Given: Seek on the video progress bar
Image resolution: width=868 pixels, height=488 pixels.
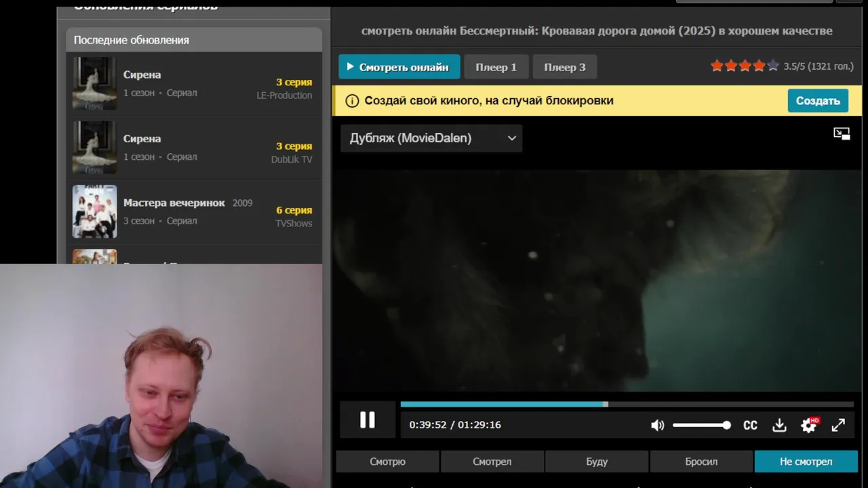Looking at the screenshot, I should (x=627, y=405).
